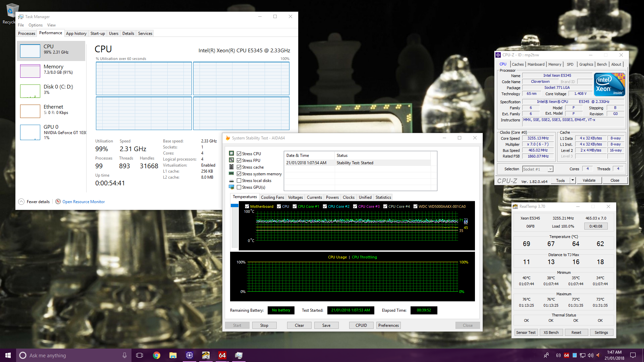644x362 pixels.
Task: Click the AIDA64 red 64 tray icon
Action: [x=567, y=355]
